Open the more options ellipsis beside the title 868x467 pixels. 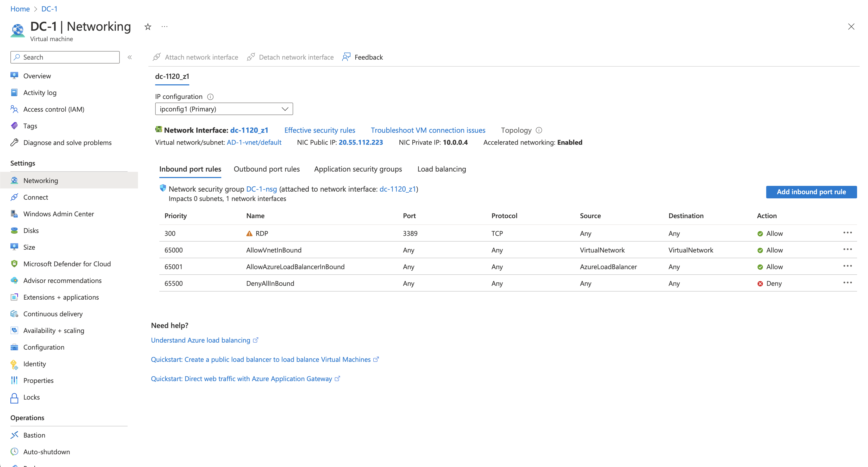165,26
